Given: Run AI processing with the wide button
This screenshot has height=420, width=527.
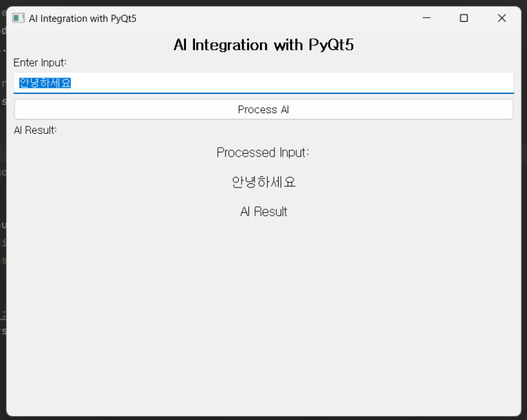Looking at the screenshot, I should point(263,110).
